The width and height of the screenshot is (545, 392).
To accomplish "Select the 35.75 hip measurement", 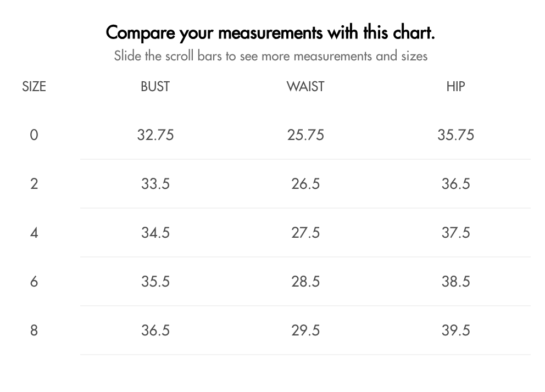I will (455, 135).
